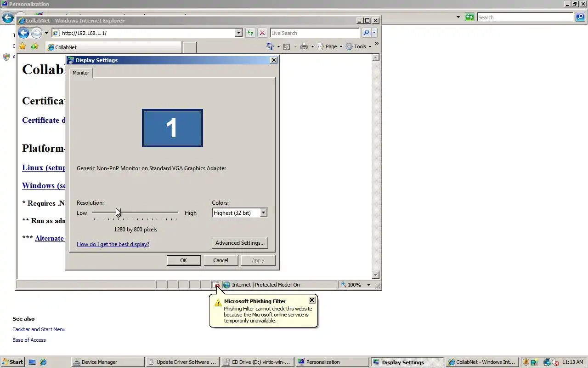Open Print options dropdown arrow

(x=312, y=47)
